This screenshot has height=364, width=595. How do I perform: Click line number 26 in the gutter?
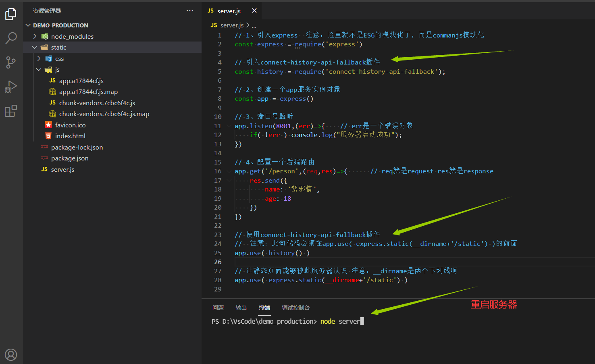(x=218, y=262)
